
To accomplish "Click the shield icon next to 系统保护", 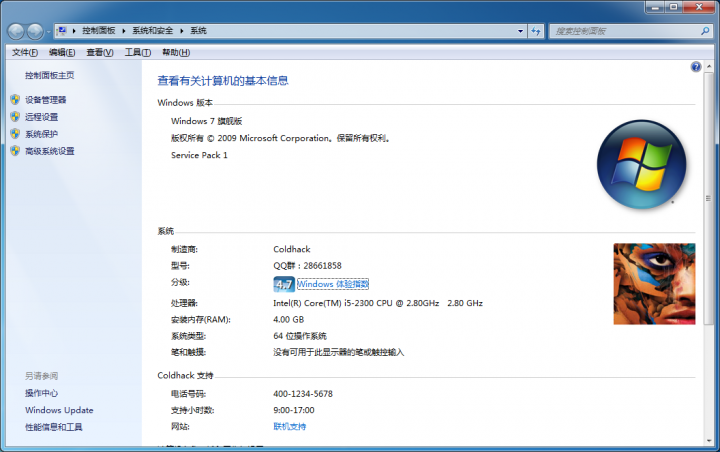I will click(x=14, y=134).
